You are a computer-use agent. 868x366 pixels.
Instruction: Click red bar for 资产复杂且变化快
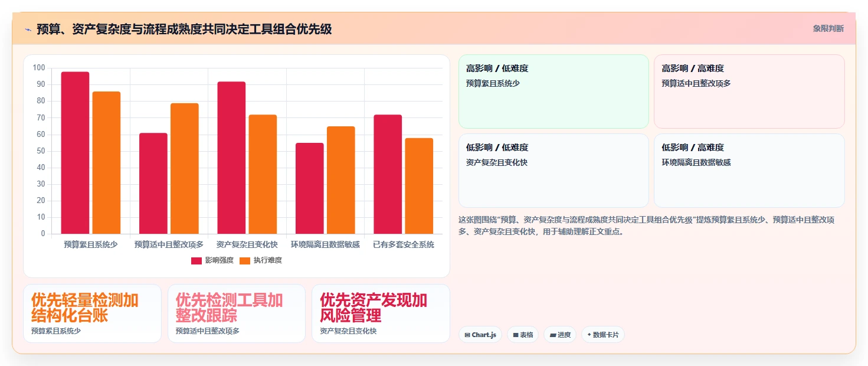click(231, 158)
